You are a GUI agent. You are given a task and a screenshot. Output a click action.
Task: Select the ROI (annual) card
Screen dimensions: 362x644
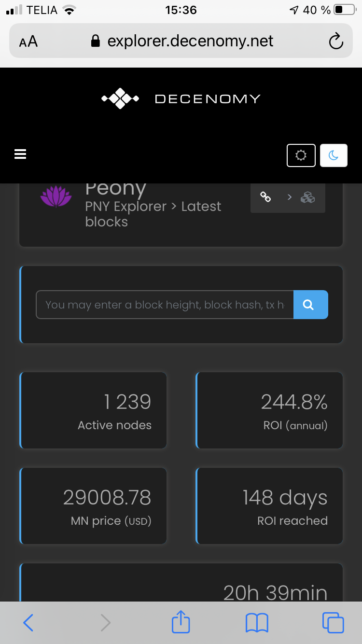click(269, 410)
